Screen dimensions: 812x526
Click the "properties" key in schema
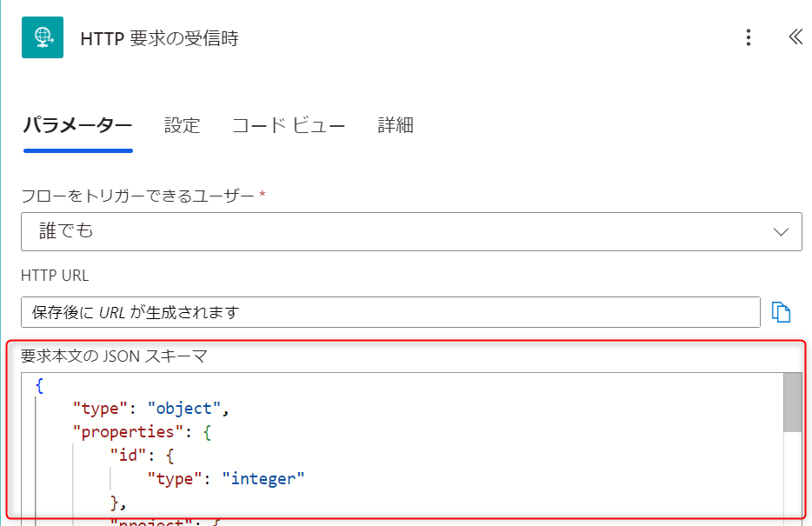(128, 432)
